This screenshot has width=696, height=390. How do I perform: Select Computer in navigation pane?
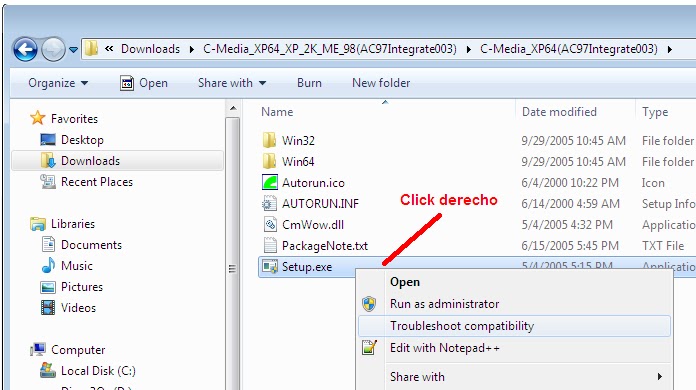pyautogui.click(x=78, y=350)
